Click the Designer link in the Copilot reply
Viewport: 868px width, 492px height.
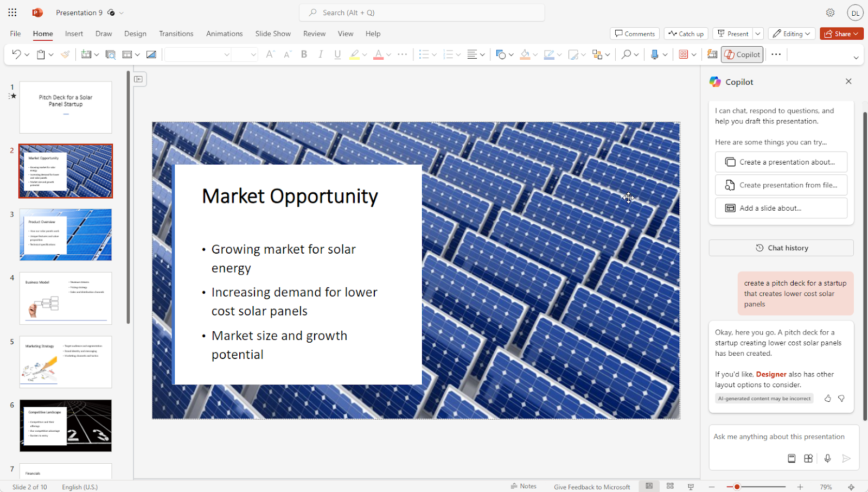click(x=771, y=374)
